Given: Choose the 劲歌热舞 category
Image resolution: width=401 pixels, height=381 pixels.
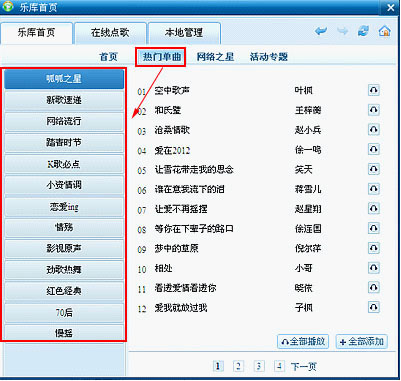Looking at the screenshot, I should (64, 270).
